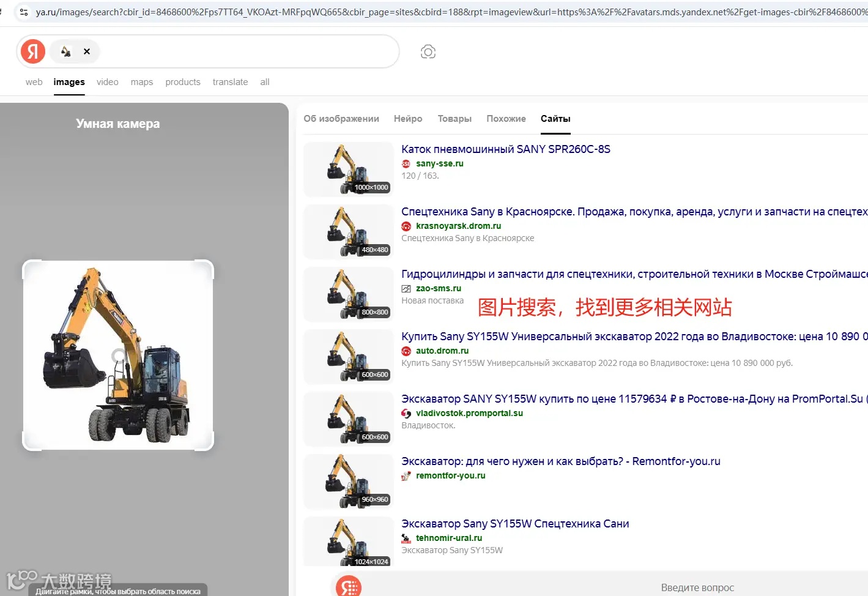This screenshot has height=596, width=868.
Task: Click the Yandex logo icon
Action: coord(33,51)
